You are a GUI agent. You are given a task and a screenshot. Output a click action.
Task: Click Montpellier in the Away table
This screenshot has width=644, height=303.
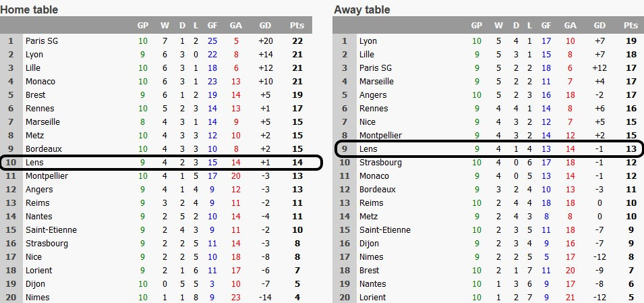pos(381,136)
